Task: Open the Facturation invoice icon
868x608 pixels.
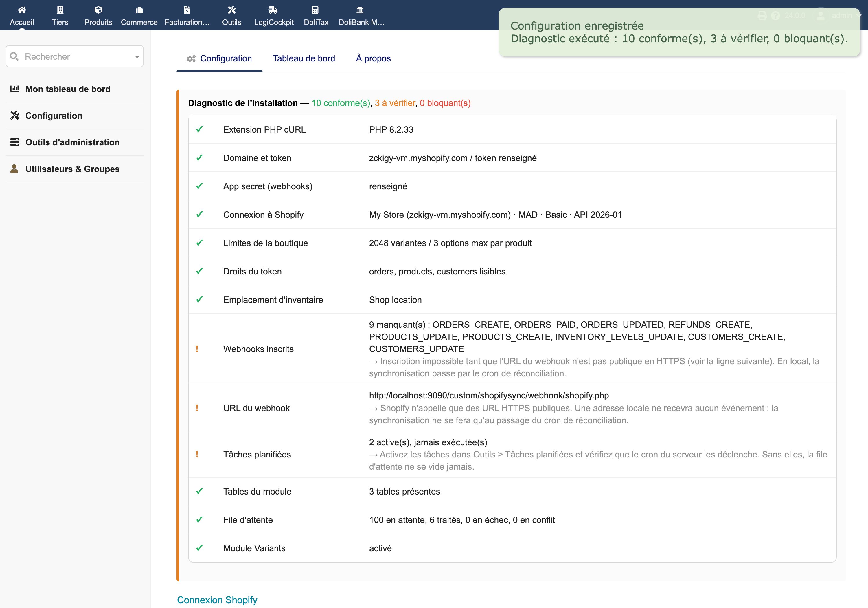Action: pyautogui.click(x=187, y=10)
